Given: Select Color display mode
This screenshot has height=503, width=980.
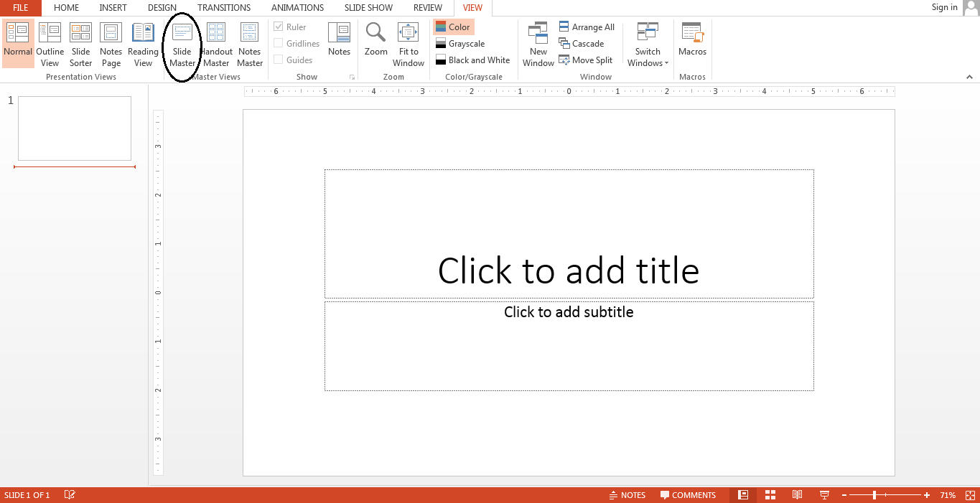Looking at the screenshot, I should tap(453, 27).
